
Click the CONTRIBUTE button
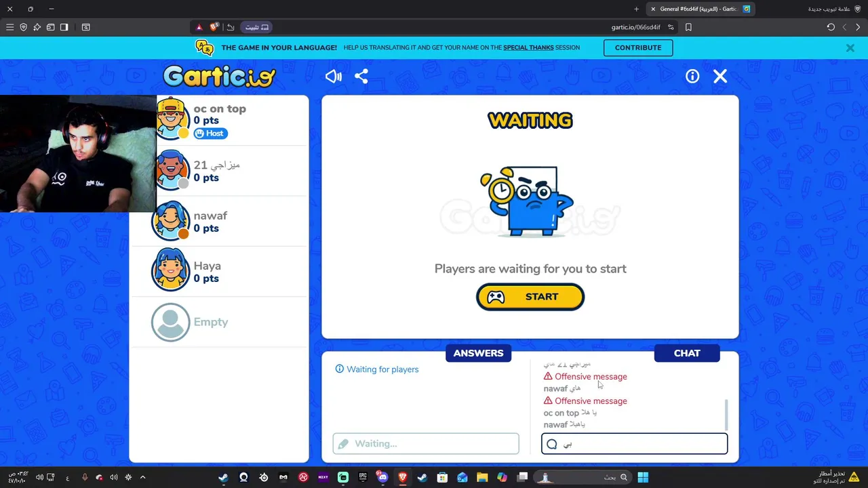tap(638, 47)
